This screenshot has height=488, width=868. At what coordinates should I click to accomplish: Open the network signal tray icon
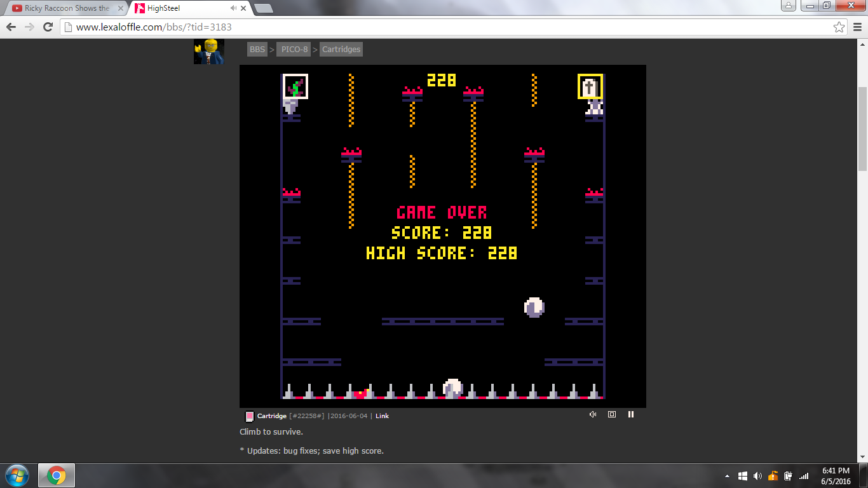tap(804, 476)
